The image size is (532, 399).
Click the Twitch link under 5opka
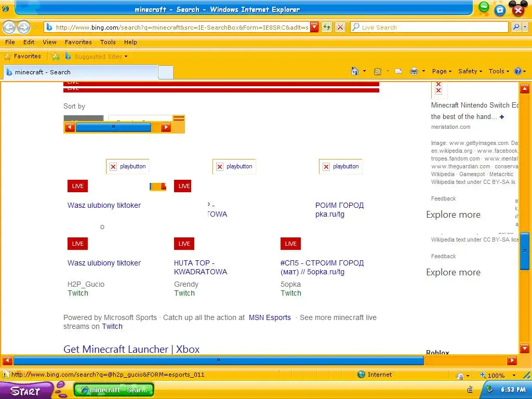point(291,293)
